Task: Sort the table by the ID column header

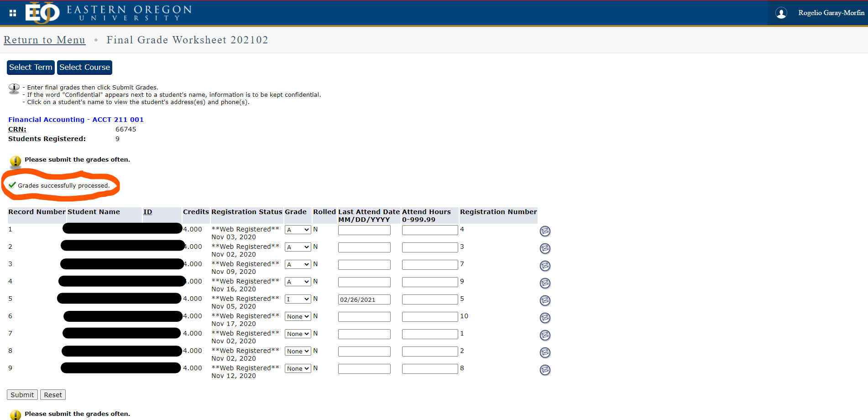Action: point(147,211)
